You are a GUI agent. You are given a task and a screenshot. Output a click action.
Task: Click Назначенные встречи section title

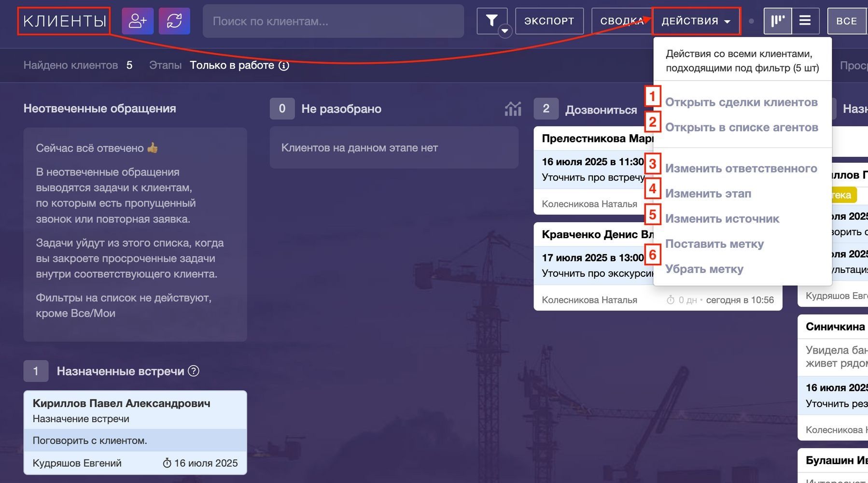pyautogui.click(x=120, y=371)
